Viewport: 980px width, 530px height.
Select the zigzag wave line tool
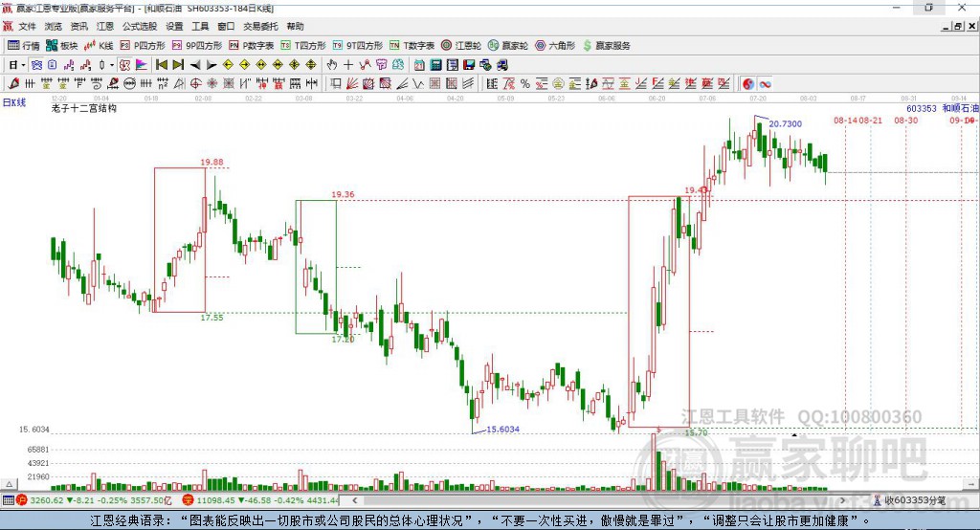(x=417, y=84)
